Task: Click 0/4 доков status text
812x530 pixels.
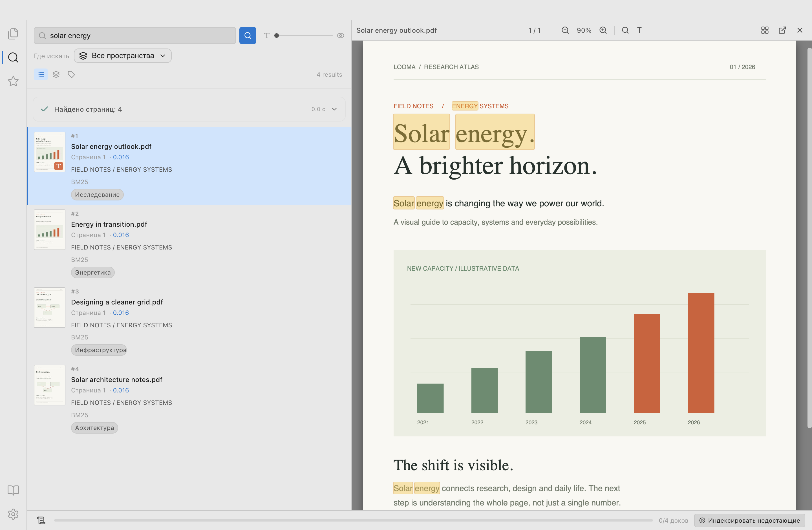Action: pyautogui.click(x=674, y=520)
